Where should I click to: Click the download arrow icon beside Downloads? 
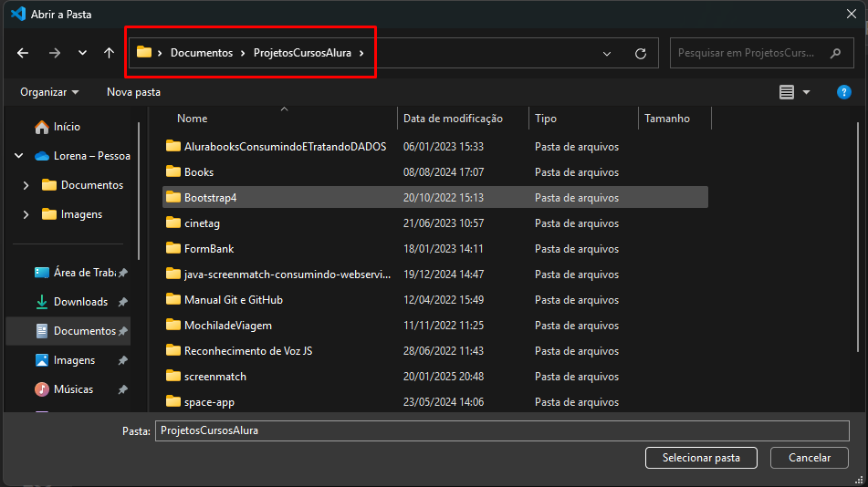(41, 302)
